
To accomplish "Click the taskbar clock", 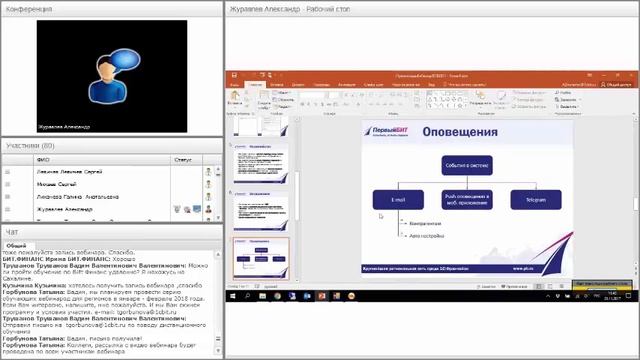I will (612, 296).
